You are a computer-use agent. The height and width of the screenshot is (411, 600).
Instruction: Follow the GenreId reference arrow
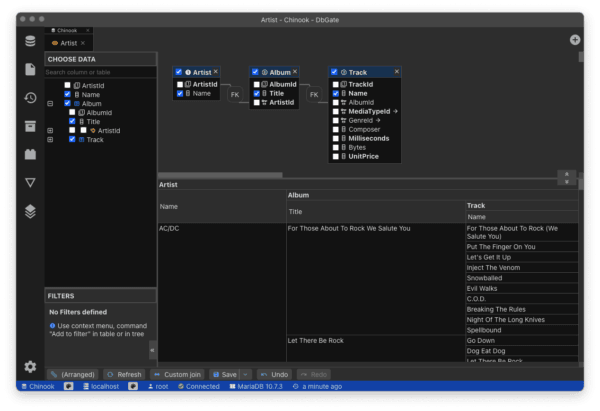click(378, 120)
